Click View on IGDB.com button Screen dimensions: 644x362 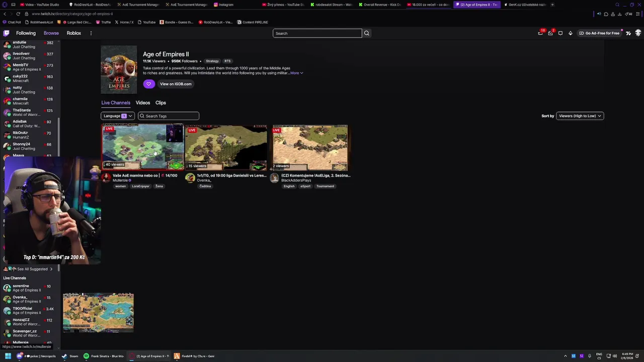tap(176, 84)
